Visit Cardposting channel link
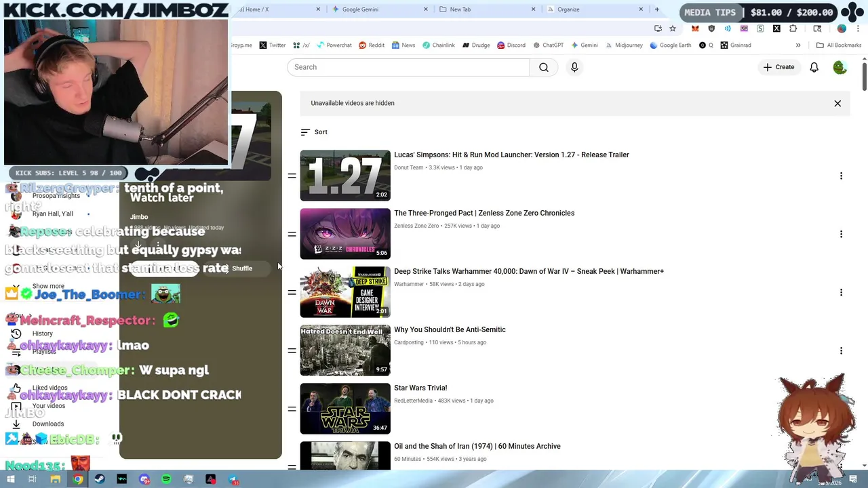The width and height of the screenshot is (868, 488). click(409, 342)
